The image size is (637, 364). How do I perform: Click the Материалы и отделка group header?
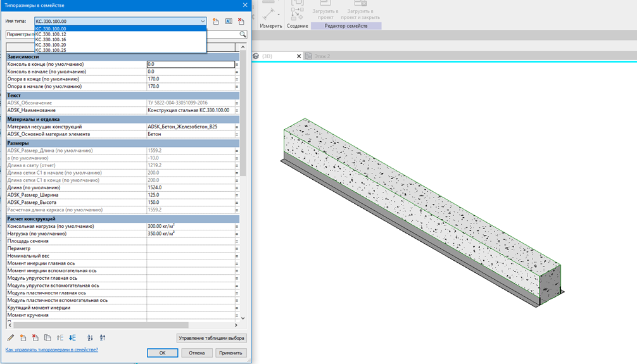pos(123,119)
